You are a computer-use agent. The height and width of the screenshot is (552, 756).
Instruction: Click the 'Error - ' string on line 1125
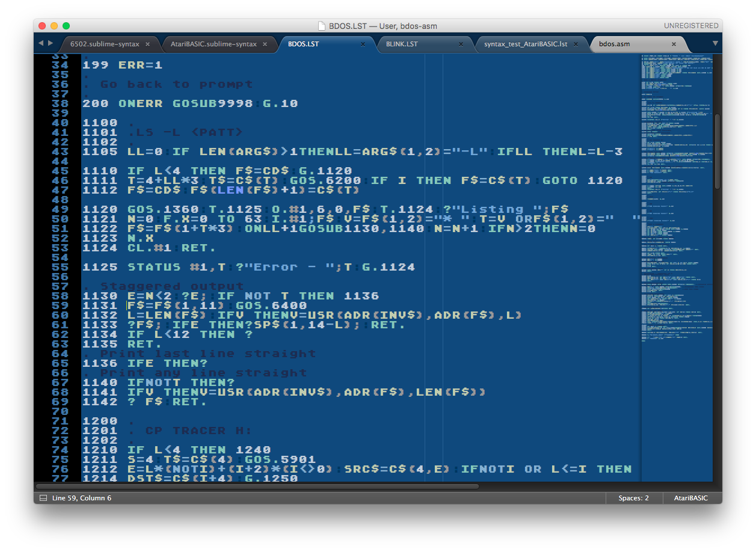[x=290, y=267]
